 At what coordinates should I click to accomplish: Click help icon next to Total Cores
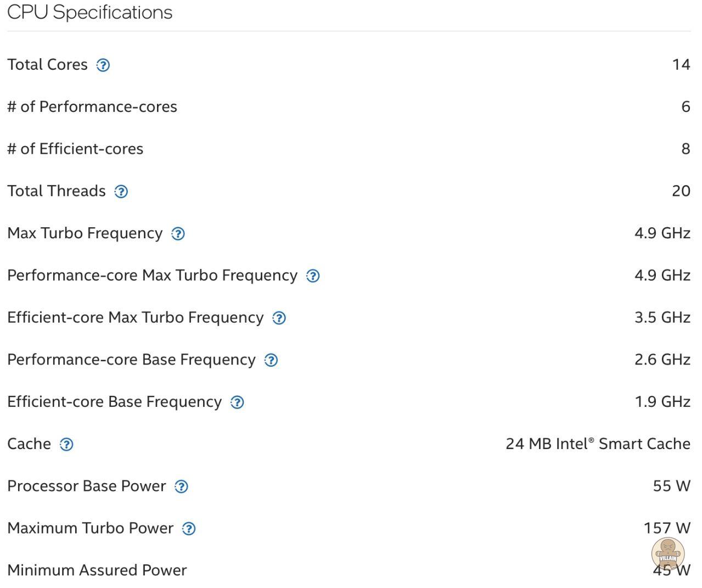click(103, 65)
